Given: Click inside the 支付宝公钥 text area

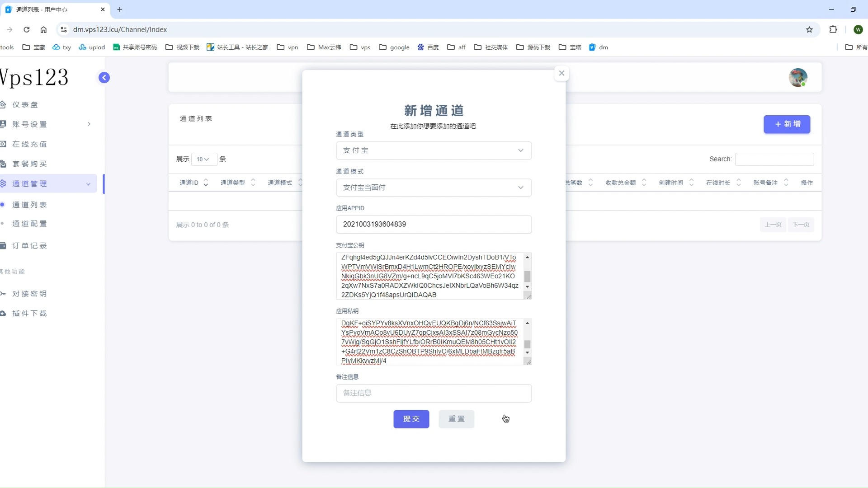Looking at the screenshot, I should (x=429, y=276).
